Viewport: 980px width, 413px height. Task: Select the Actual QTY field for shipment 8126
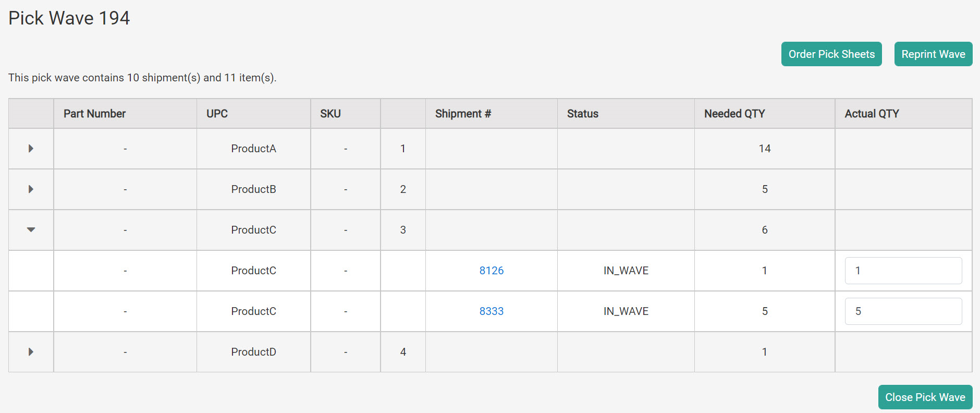(x=903, y=271)
